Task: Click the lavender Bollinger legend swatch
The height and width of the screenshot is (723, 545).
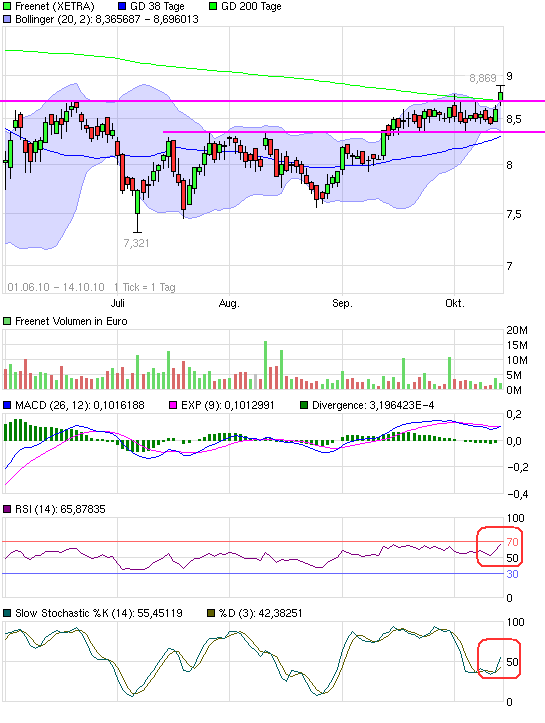Action: click(x=7, y=19)
